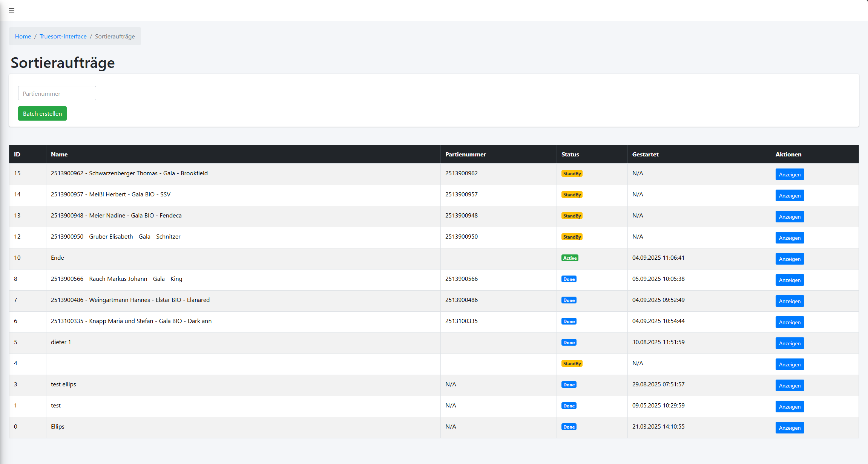
Task: Show the Meier Nadine order via Anzeigen
Action: (x=790, y=217)
